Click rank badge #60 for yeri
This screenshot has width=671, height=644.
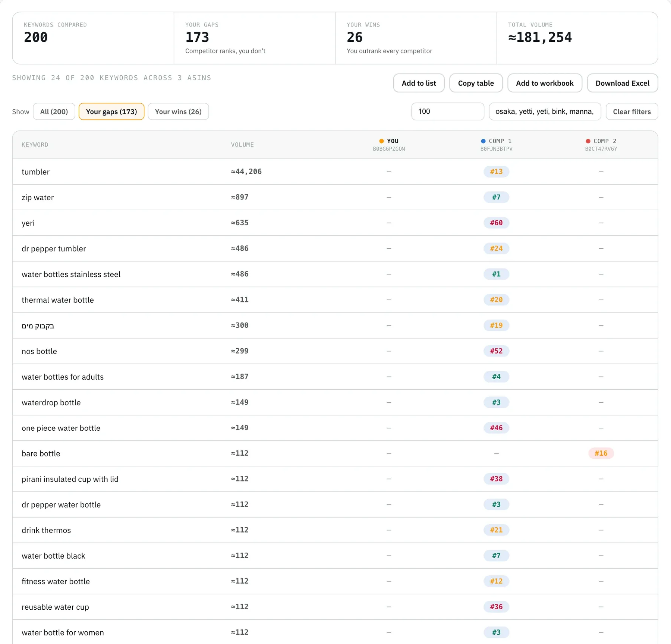coord(496,223)
